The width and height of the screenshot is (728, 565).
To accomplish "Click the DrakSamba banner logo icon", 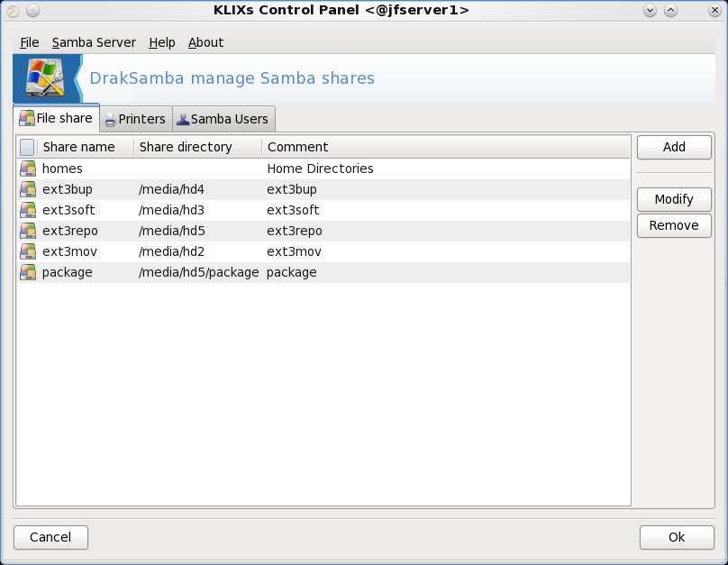I will coord(45,78).
